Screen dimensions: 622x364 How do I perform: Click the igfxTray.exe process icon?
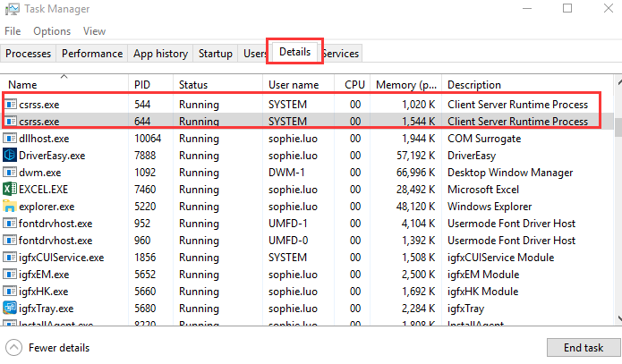(11, 308)
